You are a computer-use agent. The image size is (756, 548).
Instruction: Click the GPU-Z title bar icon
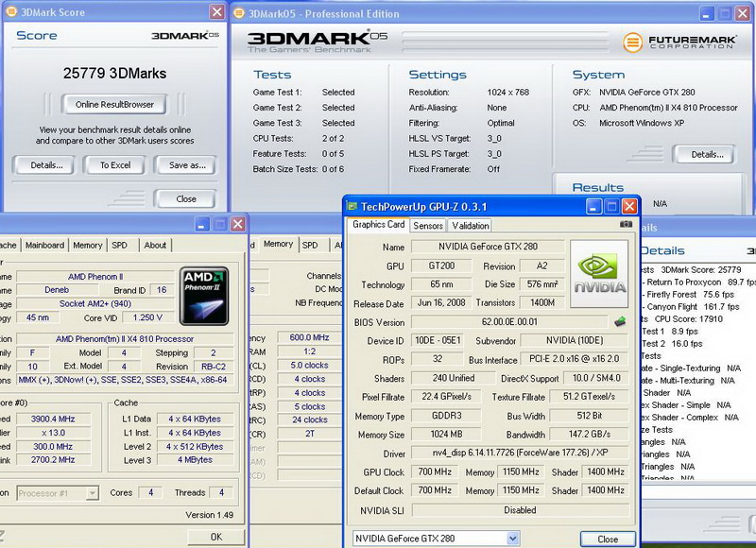pyautogui.click(x=352, y=207)
